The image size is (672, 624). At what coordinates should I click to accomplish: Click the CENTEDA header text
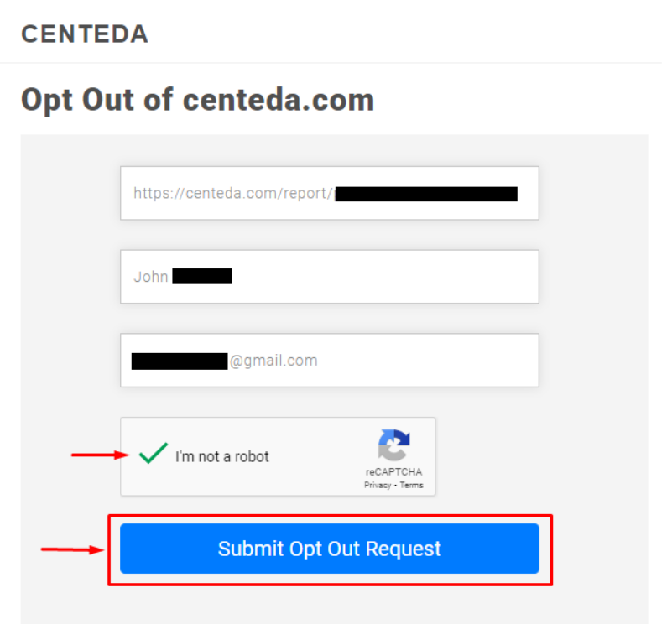[84, 34]
